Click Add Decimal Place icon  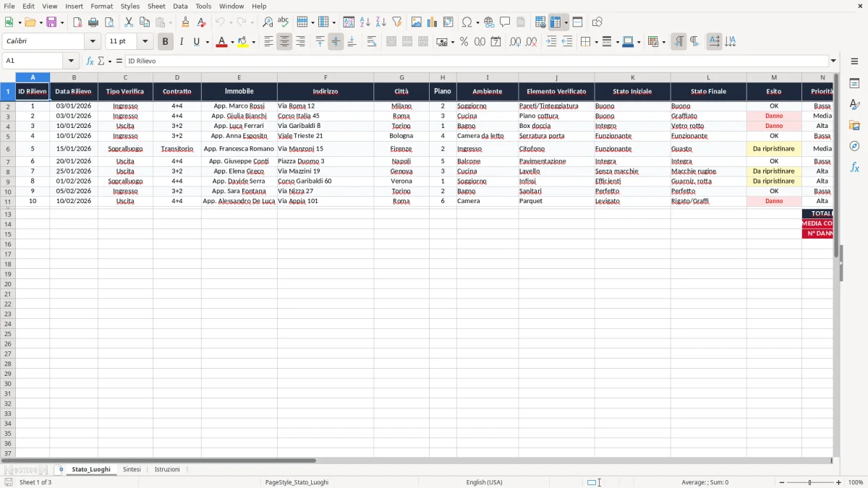click(x=515, y=42)
